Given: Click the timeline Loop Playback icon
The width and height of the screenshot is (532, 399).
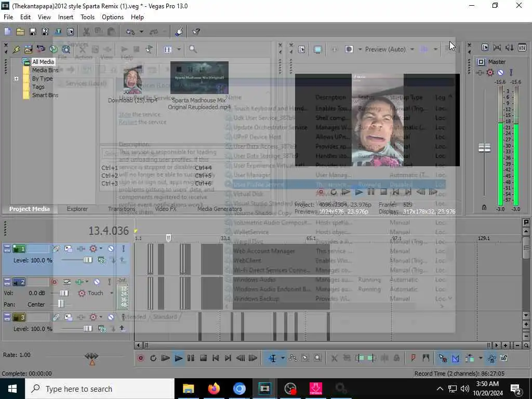Looking at the screenshot, I should (153, 358).
